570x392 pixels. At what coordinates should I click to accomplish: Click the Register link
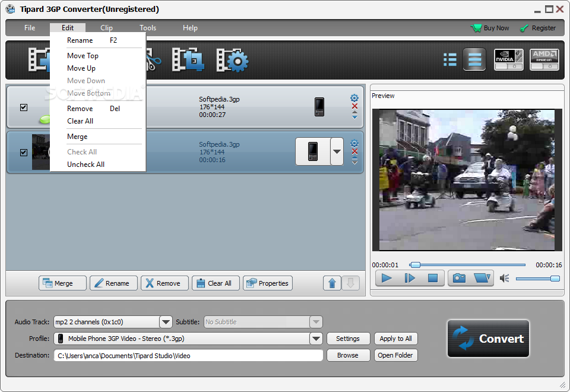click(x=538, y=28)
